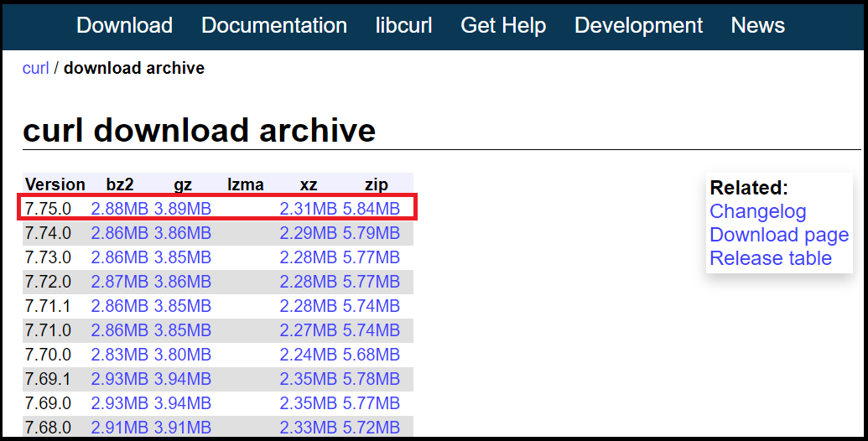Download 7.75.0 zip archive 5.84MB
This screenshot has width=868, height=441.
[x=372, y=209]
